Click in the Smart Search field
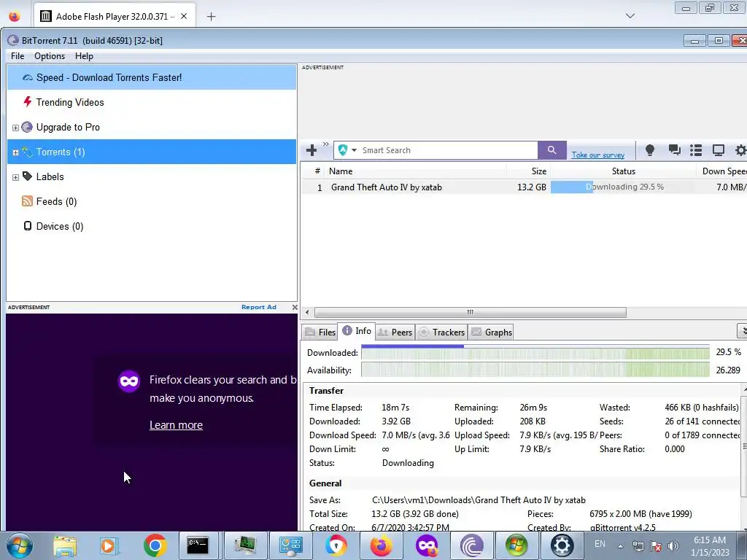Screen dimensions: 747x560 coord(449,150)
